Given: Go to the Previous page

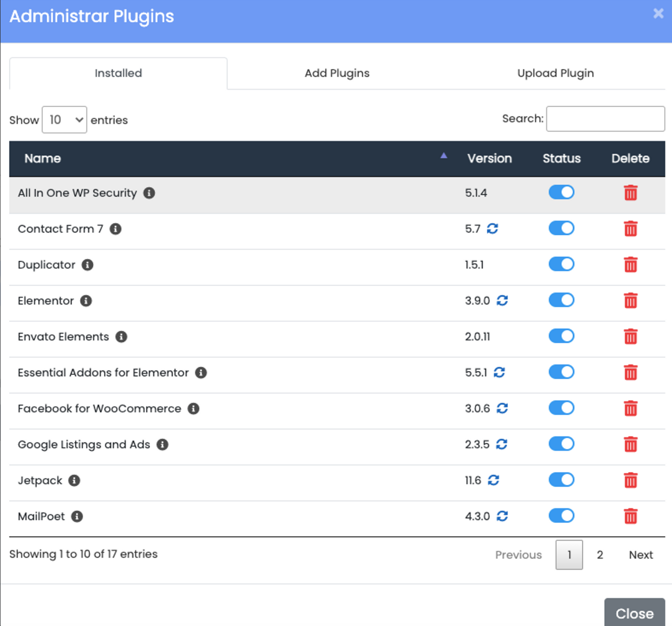Looking at the screenshot, I should tap(518, 555).
